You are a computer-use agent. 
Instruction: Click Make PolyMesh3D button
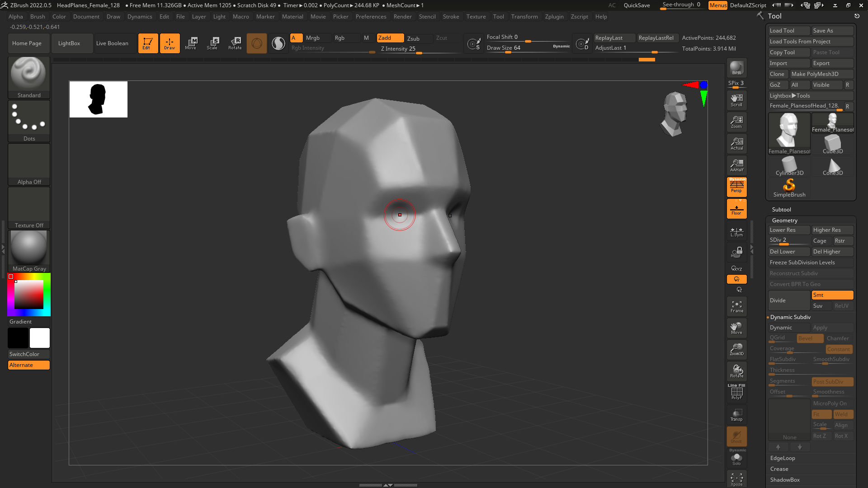(x=821, y=74)
